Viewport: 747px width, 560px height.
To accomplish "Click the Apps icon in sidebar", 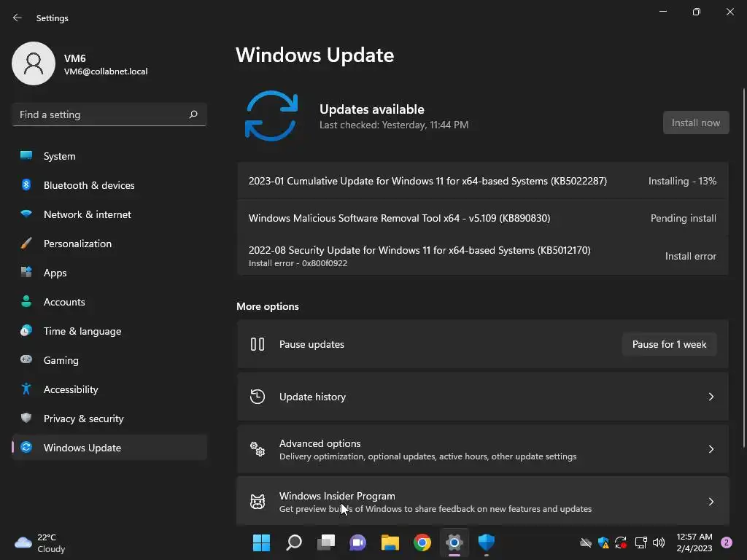I will coord(26,273).
